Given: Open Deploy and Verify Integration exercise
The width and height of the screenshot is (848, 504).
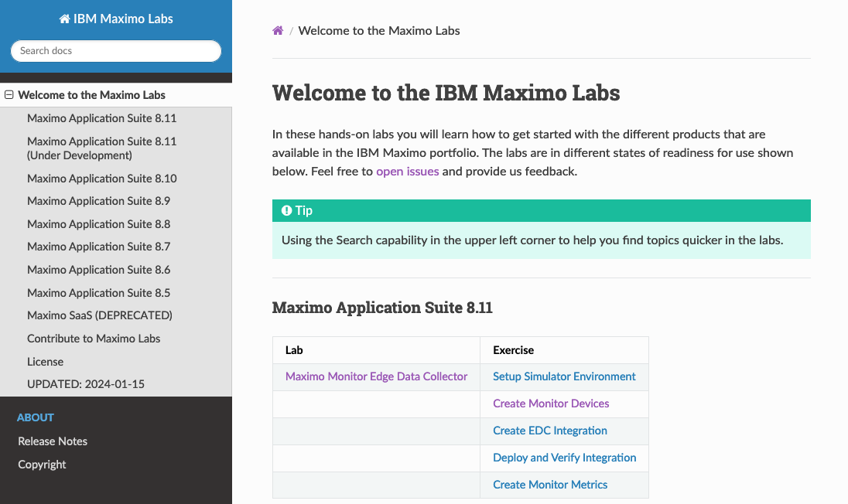Looking at the screenshot, I should point(564,458).
